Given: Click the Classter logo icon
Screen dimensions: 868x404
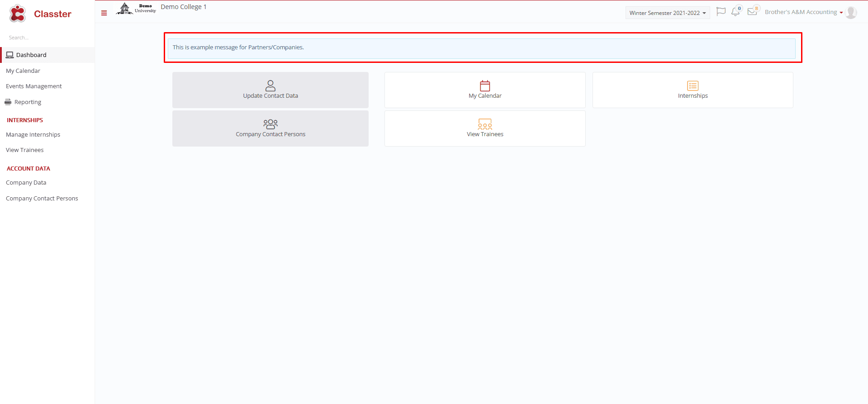Looking at the screenshot, I should point(18,14).
